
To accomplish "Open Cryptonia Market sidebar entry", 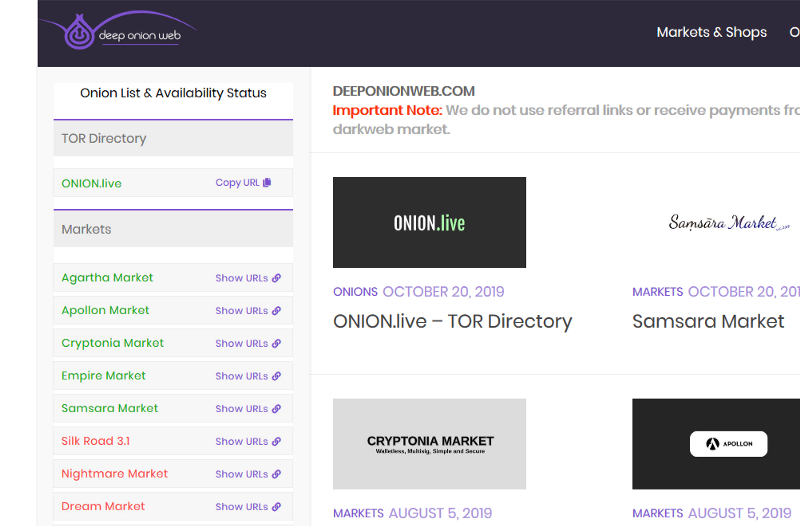I will click(x=112, y=343).
